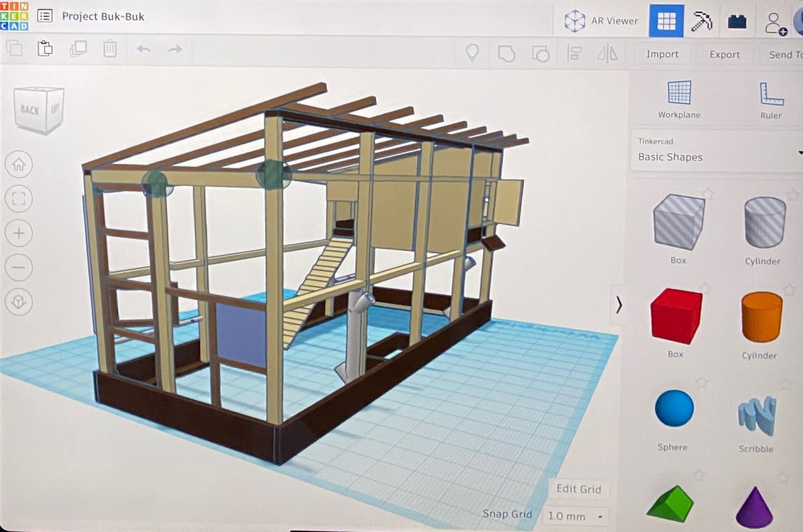803x532 pixels.
Task: Click the Project Buk-Buk title
Action: [103, 17]
